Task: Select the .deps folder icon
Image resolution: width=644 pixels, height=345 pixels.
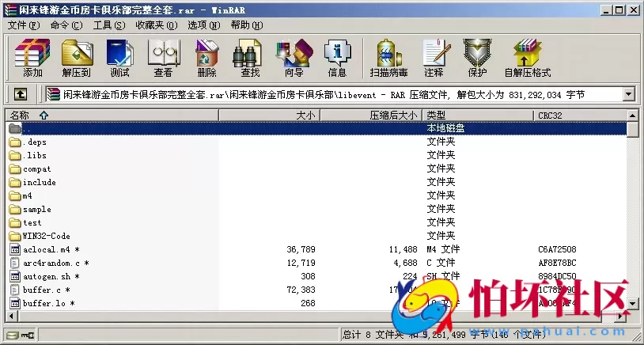Action: point(15,142)
